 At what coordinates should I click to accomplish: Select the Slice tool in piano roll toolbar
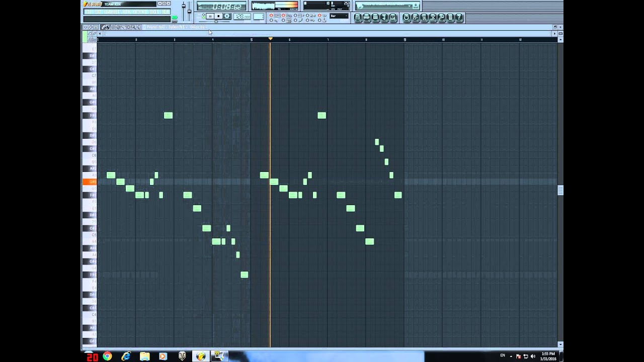[x=123, y=27]
